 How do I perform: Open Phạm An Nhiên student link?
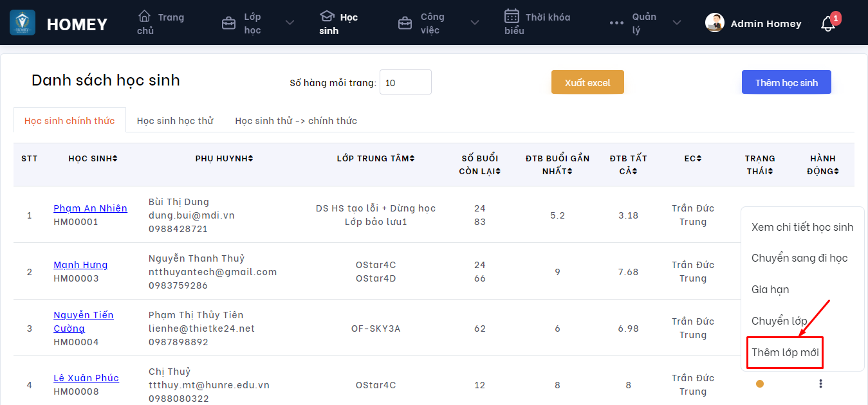pyautogui.click(x=90, y=208)
